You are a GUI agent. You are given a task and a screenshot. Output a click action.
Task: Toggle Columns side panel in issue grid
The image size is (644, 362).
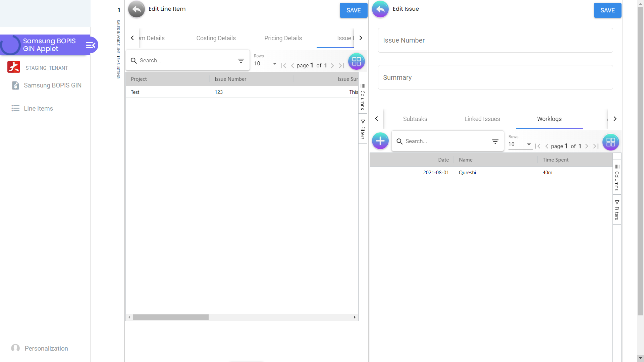pyautogui.click(x=363, y=97)
